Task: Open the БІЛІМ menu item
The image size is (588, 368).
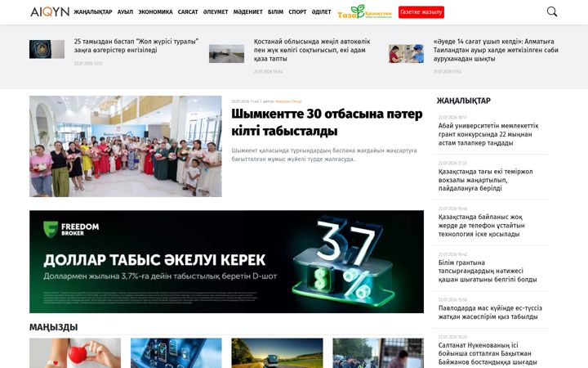Action: 276,12
